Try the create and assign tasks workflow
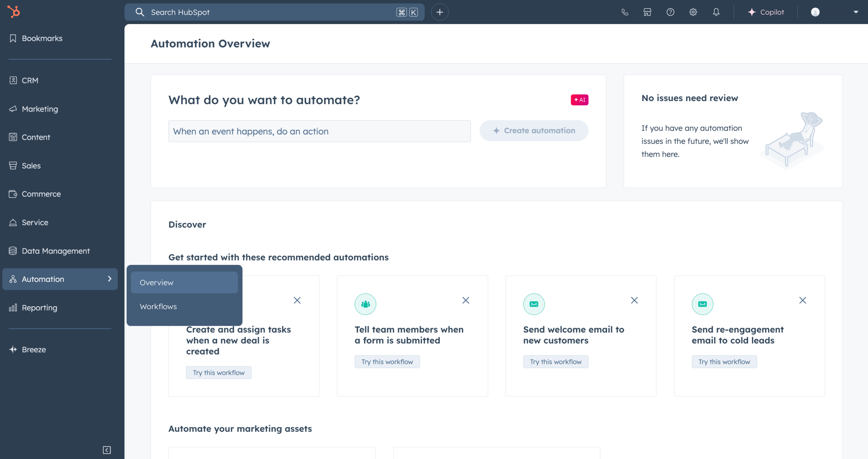The width and height of the screenshot is (868, 459). point(219,373)
